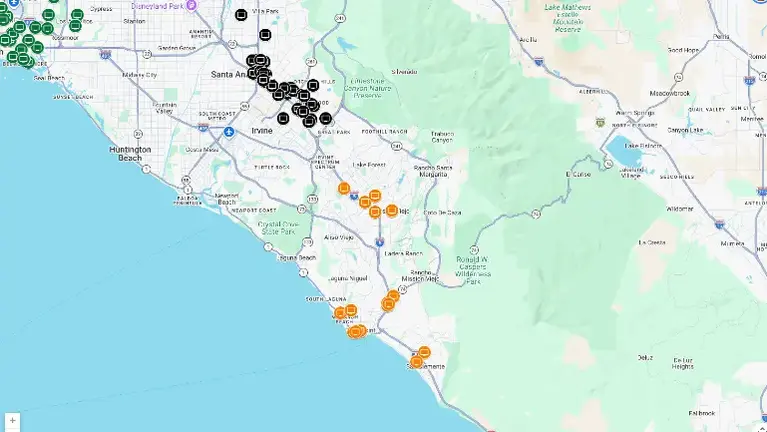This screenshot has height=432, width=767.
Task: Click the Costa Mesa label
Action: 202,150
